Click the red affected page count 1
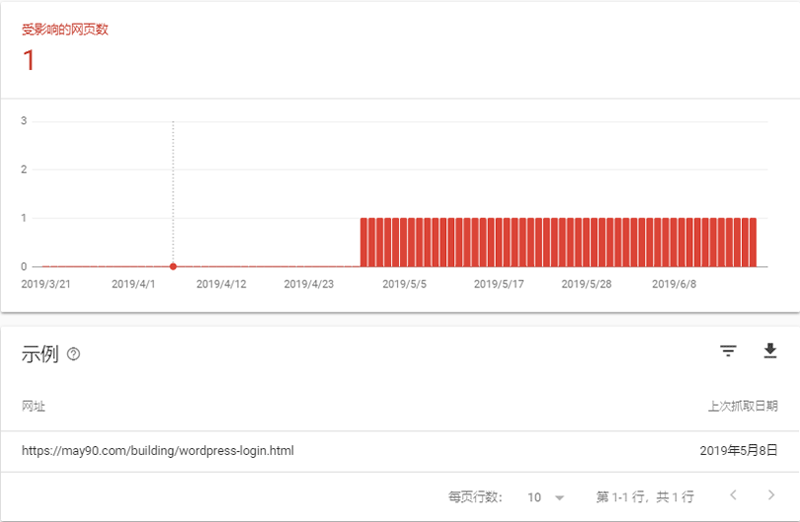Viewport: 800px width, 522px height. pos(29,60)
